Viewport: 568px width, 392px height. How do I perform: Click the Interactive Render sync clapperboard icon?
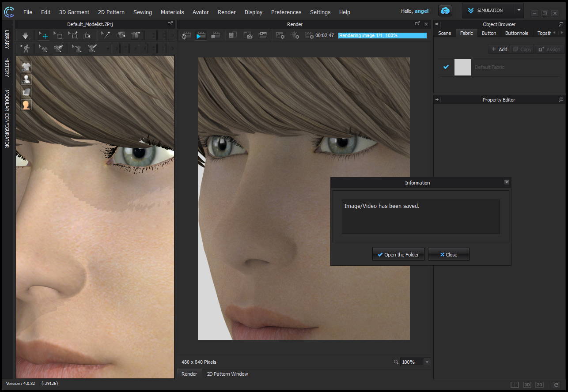[186, 36]
